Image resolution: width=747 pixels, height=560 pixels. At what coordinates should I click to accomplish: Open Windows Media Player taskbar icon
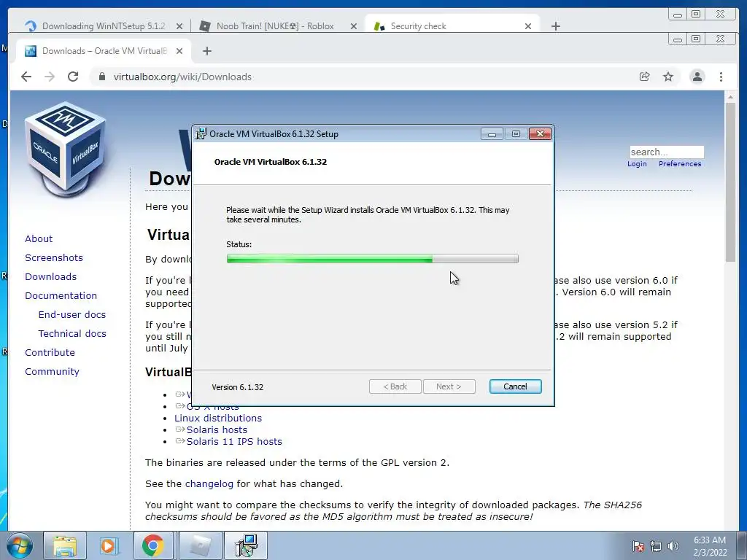[108, 545]
